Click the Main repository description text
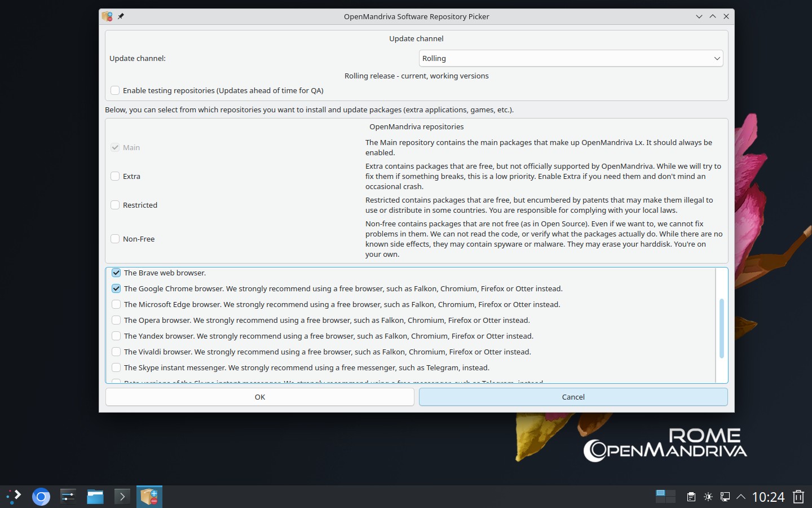The width and height of the screenshot is (812, 508). tap(539, 147)
